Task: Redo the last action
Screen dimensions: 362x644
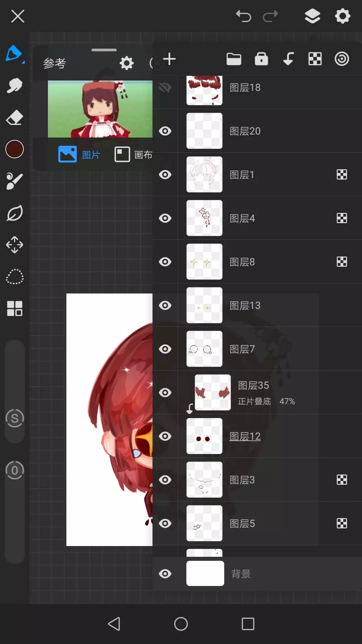Action: tap(270, 16)
